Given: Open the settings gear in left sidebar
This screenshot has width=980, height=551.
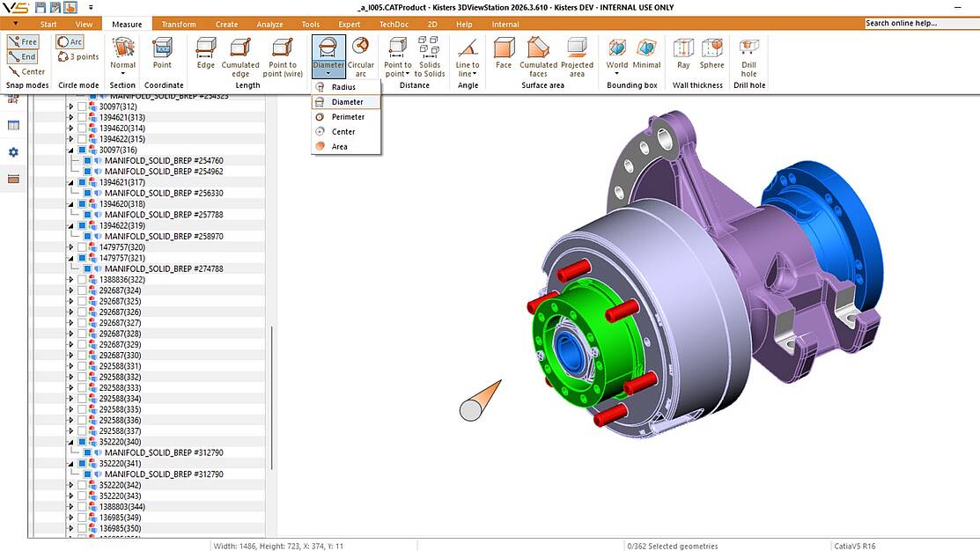Looking at the screenshot, I should coord(14,151).
